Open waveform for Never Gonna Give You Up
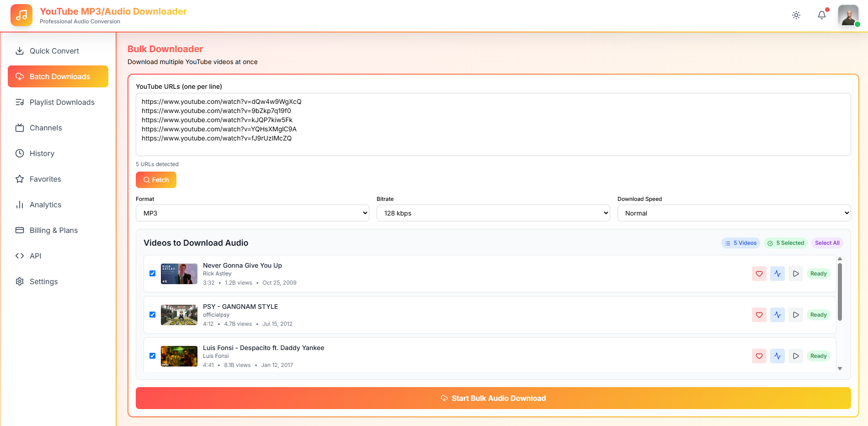Image resolution: width=868 pixels, height=426 pixels. [x=777, y=274]
